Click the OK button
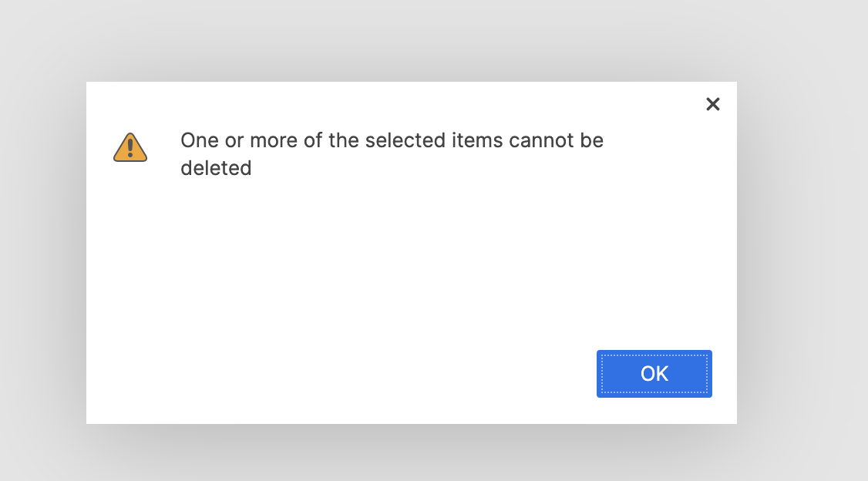868x481 pixels. click(x=654, y=374)
